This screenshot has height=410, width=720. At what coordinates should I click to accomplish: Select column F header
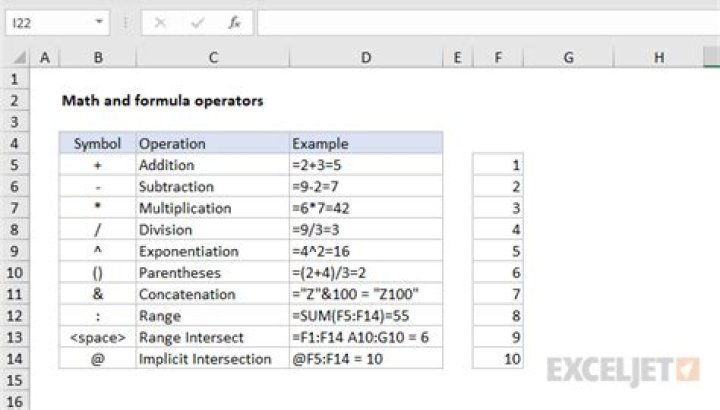coord(498,58)
